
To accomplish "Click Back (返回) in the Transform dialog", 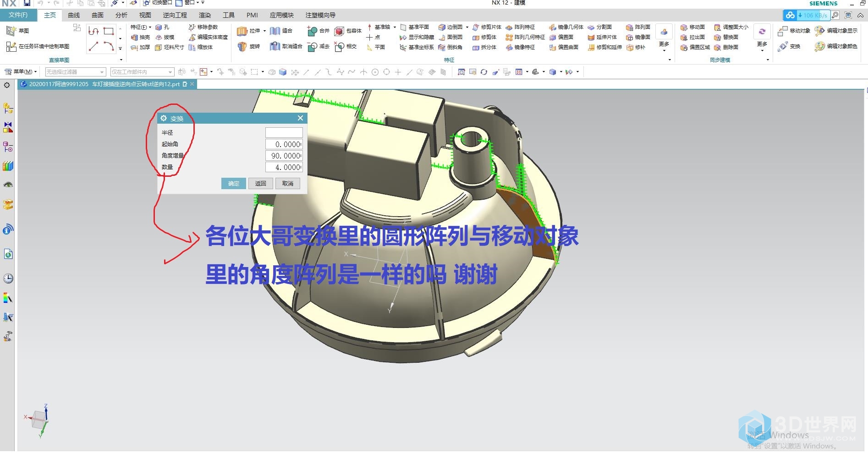I will pos(261,183).
